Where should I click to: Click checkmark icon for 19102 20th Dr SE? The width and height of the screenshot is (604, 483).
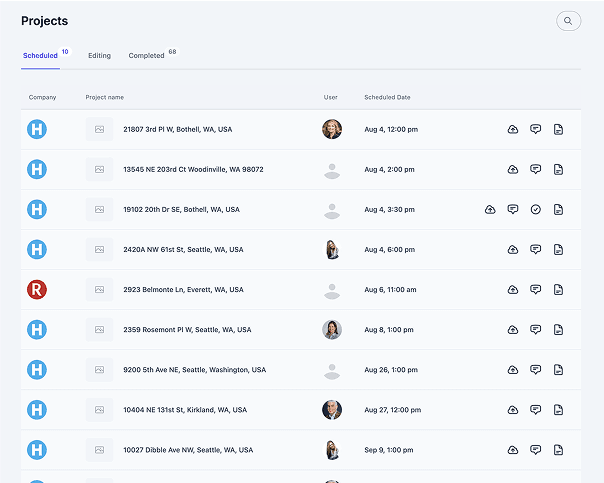pos(535,210)
